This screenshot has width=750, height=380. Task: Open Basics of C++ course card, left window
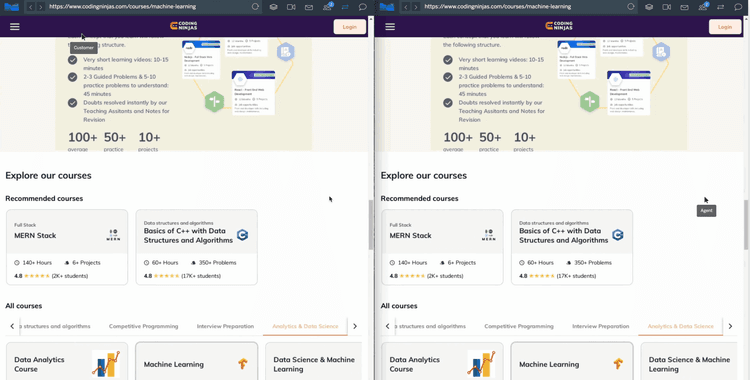tap(197, 247)
